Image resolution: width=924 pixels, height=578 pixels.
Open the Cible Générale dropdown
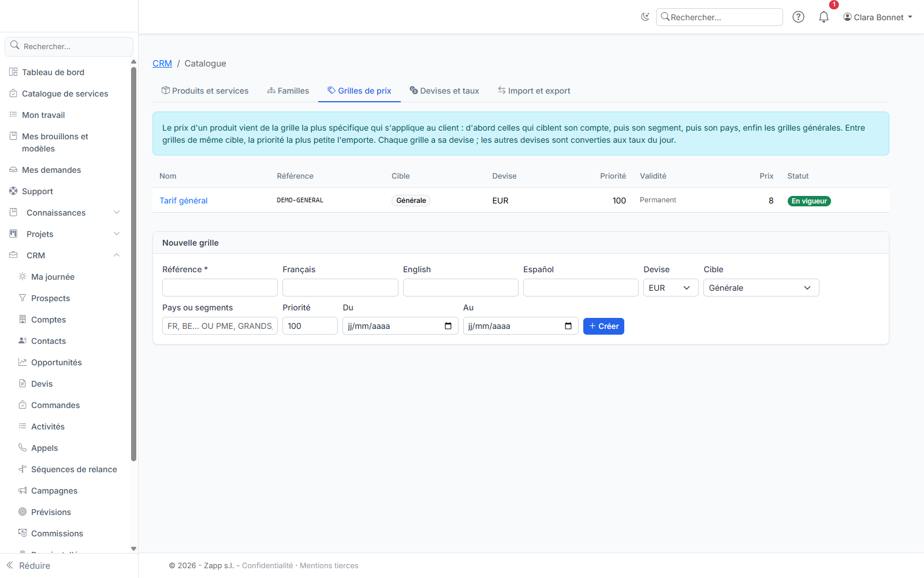point(761,288)
